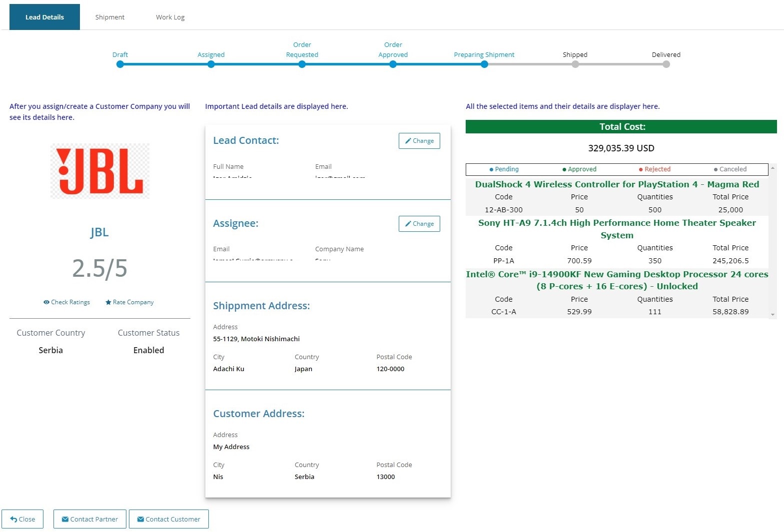The image size is (784, 532).
Task: Click item code PP-1A
Action: click(x=504, y=261)
